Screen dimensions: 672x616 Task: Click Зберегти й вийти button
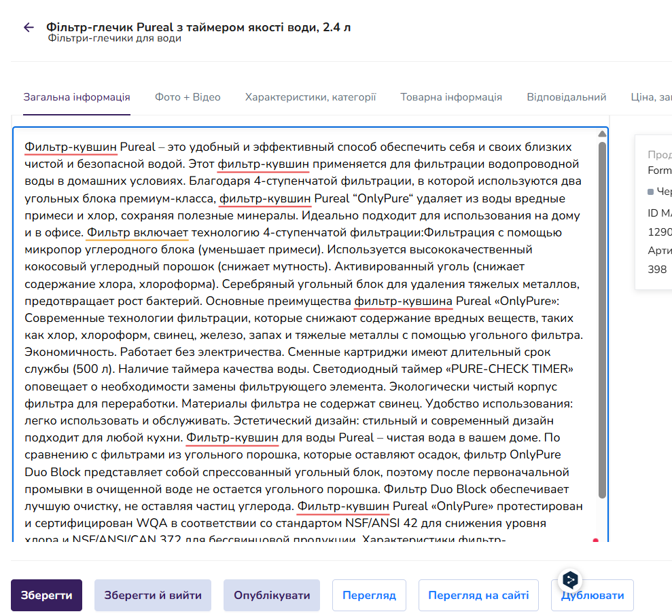point(153,595)
